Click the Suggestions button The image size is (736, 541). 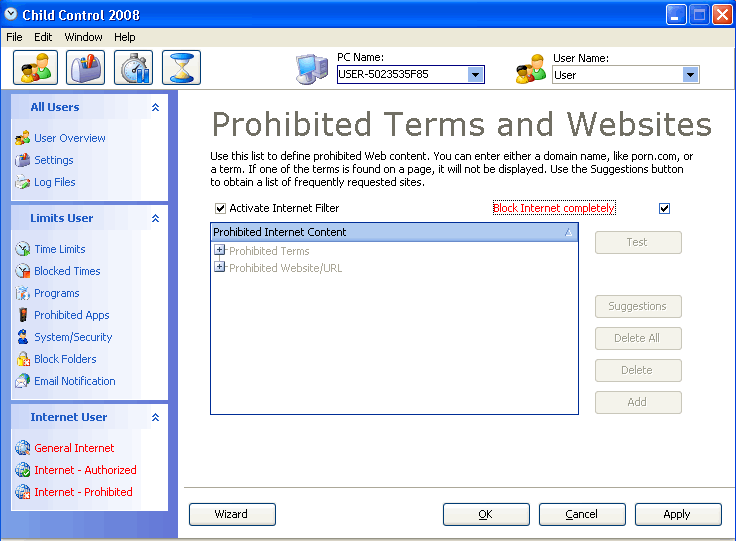point(638,306)
